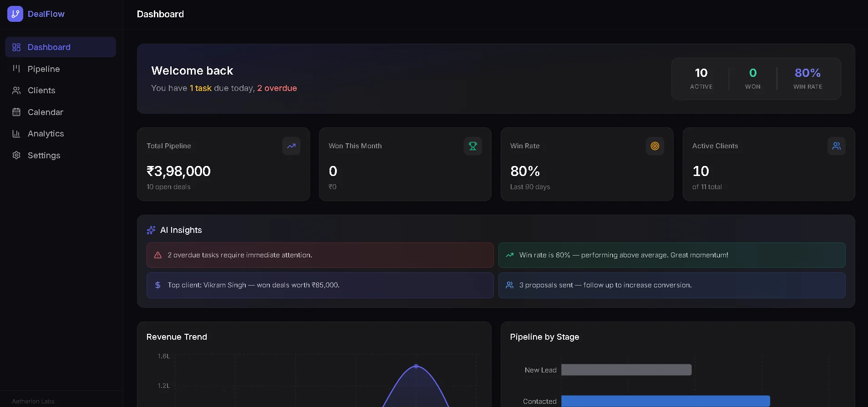Open the Pipeline menu item

tap(61, 69)
